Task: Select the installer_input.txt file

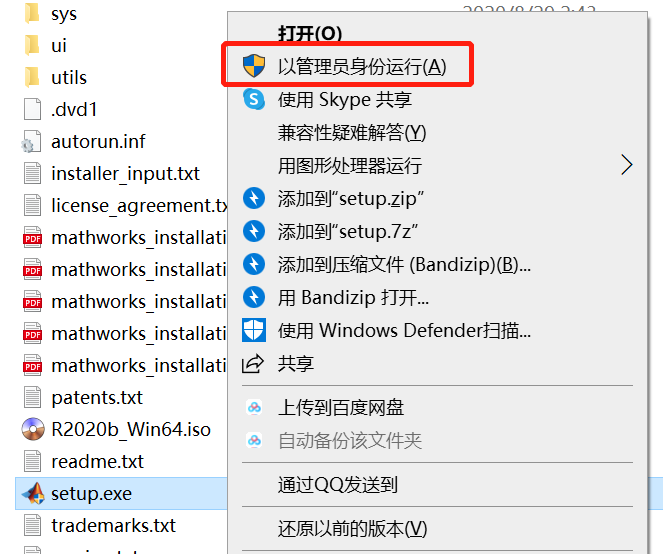Action: click(125, 173)
